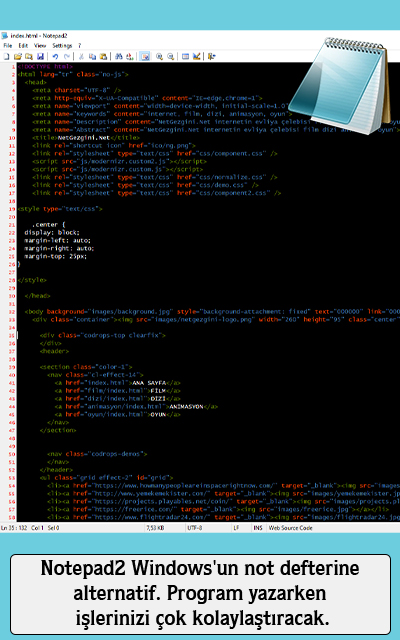This screenshot has height=640, width=400.
Task: Click the 'css/component2.css' href in code
Action: 236,193
